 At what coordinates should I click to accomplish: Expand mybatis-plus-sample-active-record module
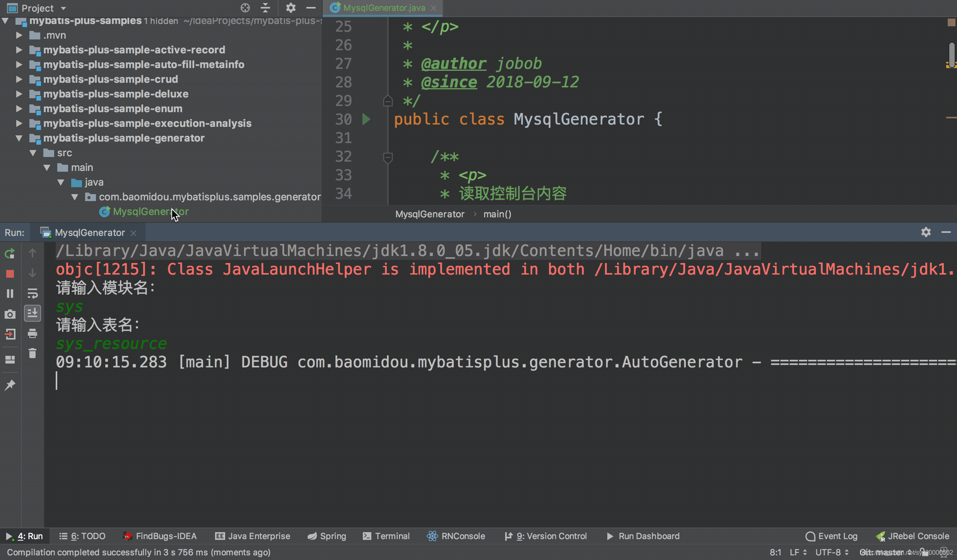(19, 50)
